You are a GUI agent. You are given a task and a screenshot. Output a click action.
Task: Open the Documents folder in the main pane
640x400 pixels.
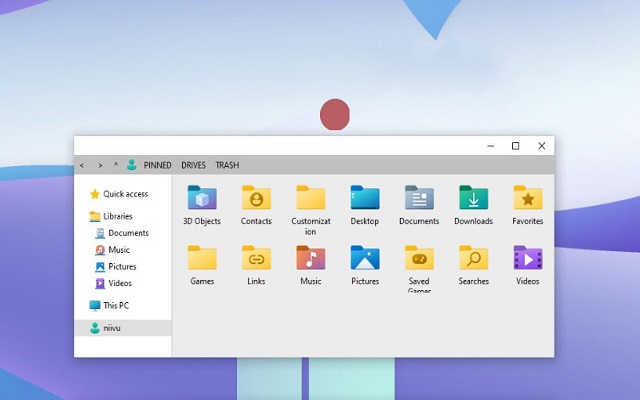tap(419, 205)
